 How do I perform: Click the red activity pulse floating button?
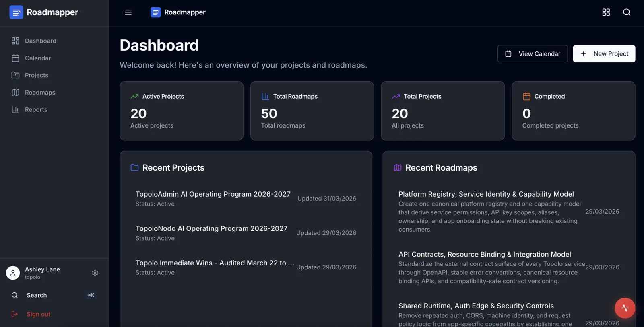pos(625,308)
